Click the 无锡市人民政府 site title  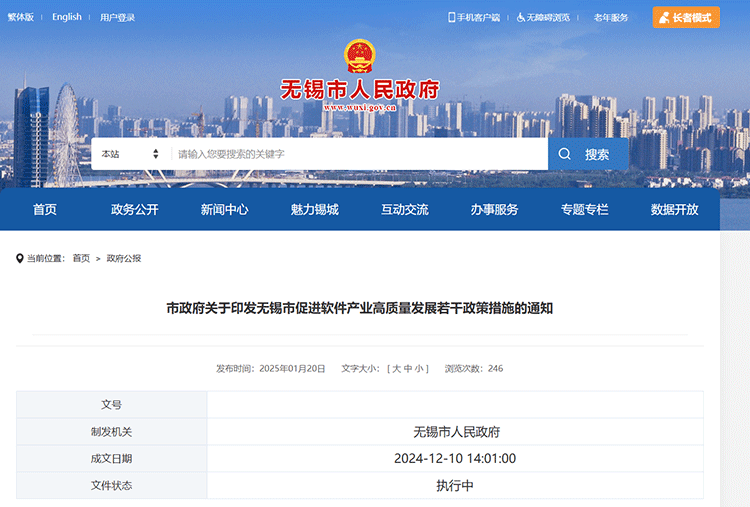coord(360,89)
